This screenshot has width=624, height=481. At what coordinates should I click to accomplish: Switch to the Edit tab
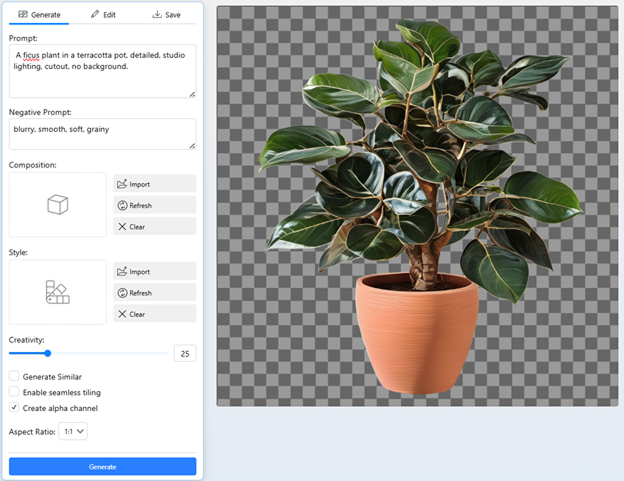tap(102, 15)
